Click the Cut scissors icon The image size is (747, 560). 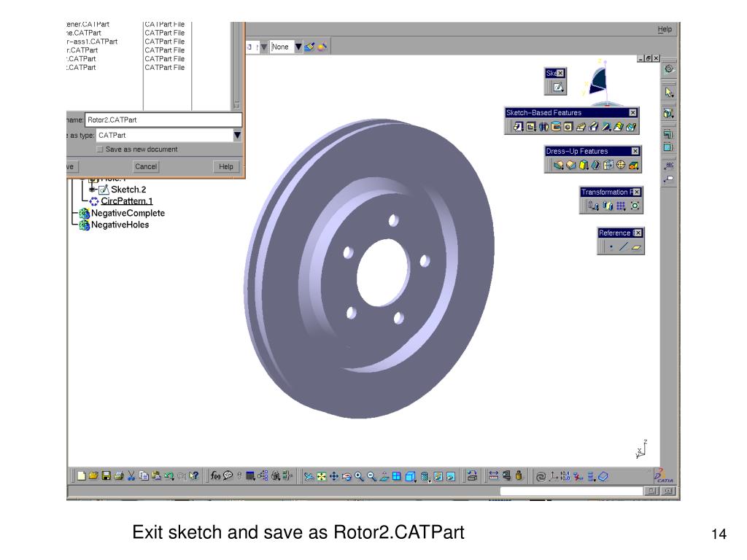pyautogui.click(x=131, y=475)
